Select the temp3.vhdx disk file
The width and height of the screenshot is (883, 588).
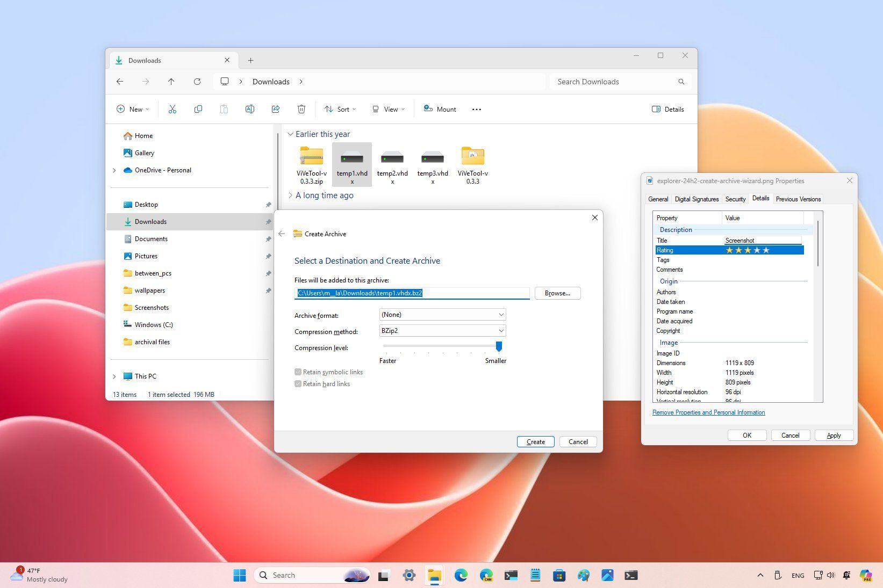point(433,165)
